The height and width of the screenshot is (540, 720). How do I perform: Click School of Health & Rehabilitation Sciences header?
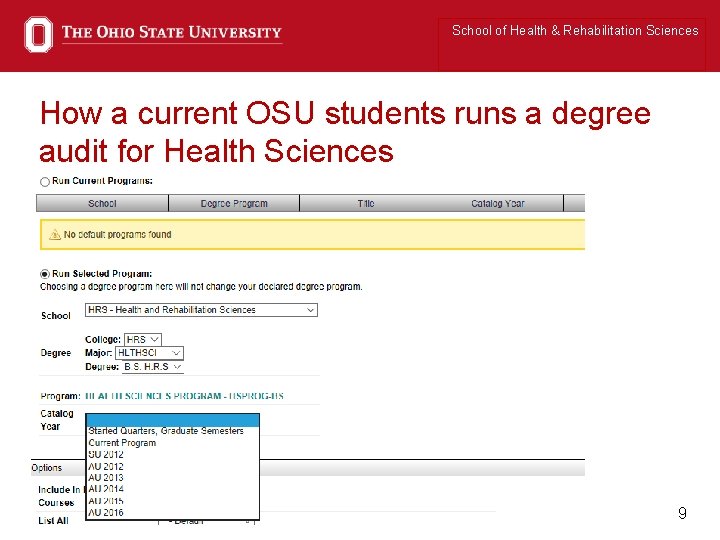[575, 30]
